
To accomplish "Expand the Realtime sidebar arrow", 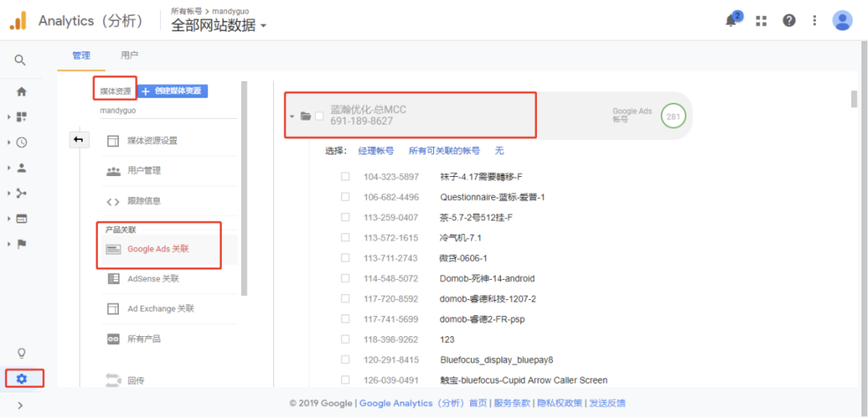I will (x=9, y=142).
